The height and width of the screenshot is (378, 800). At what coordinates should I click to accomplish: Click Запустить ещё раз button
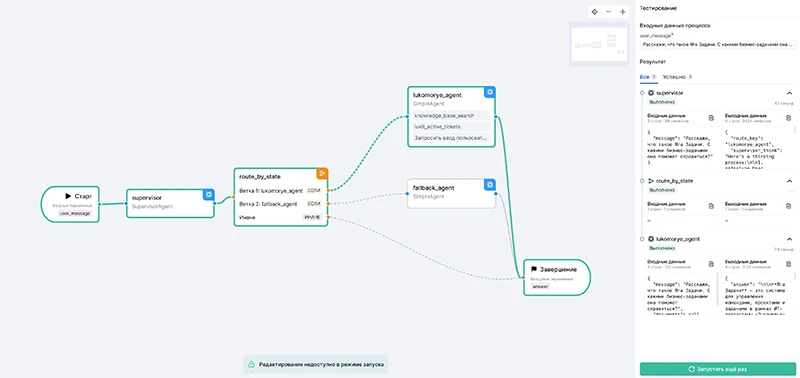pyautogui.click(x=718, y=369)
